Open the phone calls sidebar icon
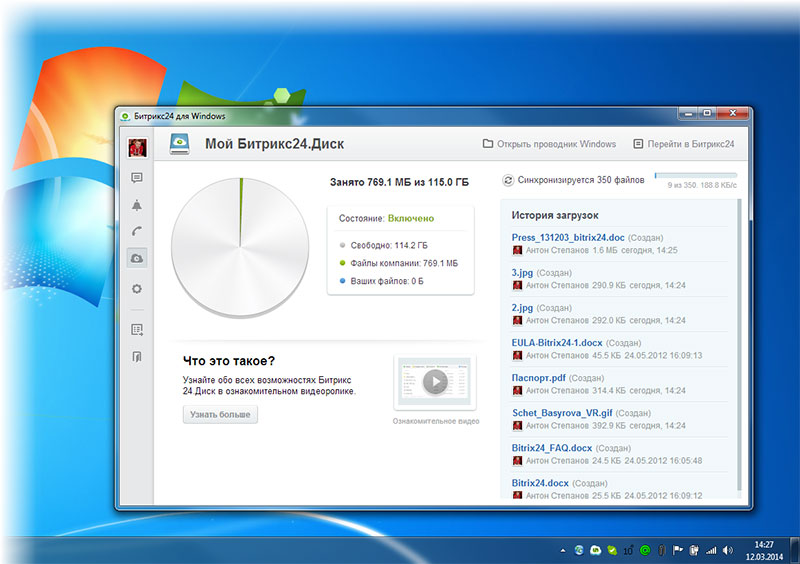Viewport: 800px width, 564px height. pyautogui.click(x=137, y=231)
